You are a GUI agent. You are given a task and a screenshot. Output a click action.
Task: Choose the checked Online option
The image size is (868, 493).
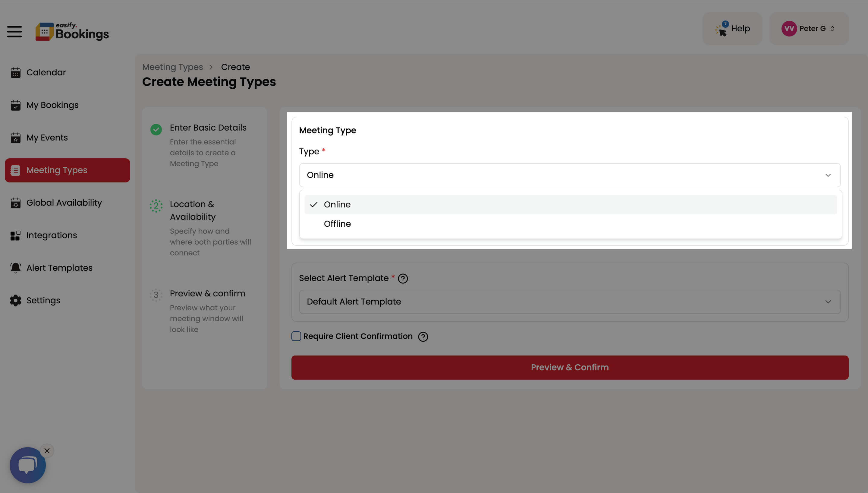(337, 204)
